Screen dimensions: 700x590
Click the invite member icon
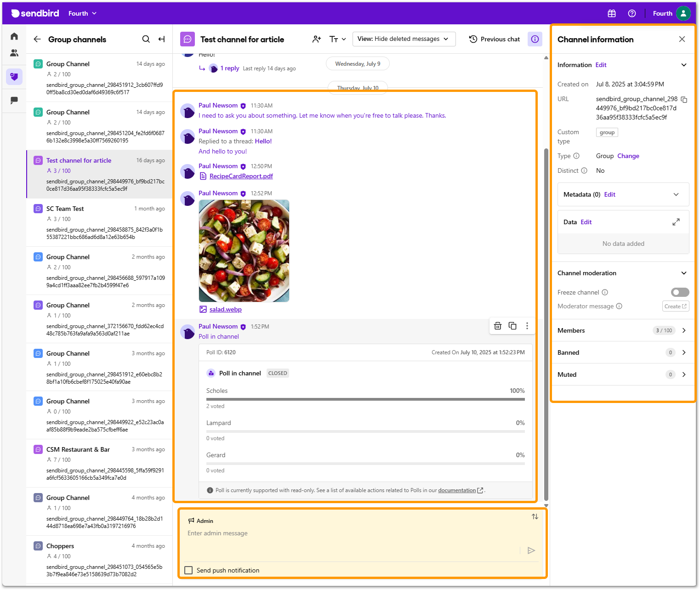click(x=317, y=39)
